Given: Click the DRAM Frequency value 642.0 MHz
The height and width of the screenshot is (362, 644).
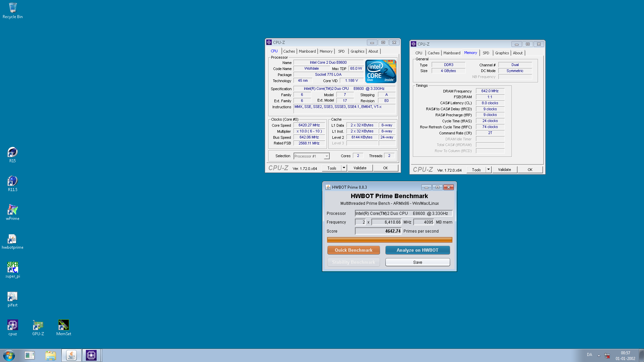Looking at the screenshot, I should point(490,91).
